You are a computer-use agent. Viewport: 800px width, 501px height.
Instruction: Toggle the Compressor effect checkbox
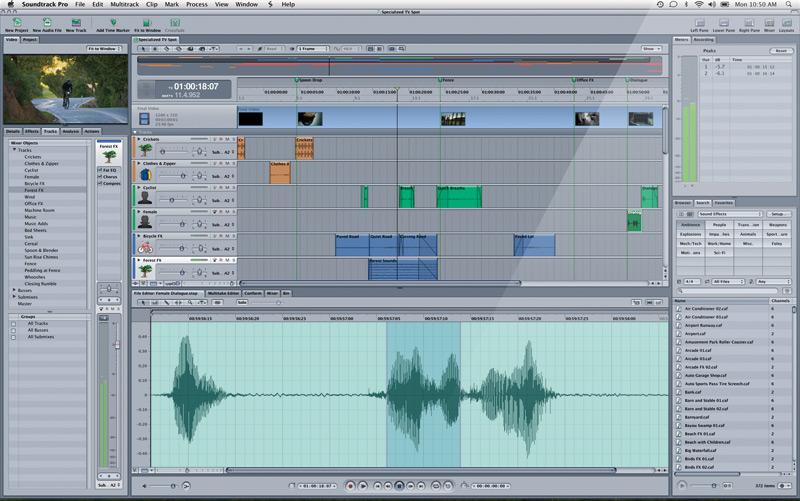[100, 183]
